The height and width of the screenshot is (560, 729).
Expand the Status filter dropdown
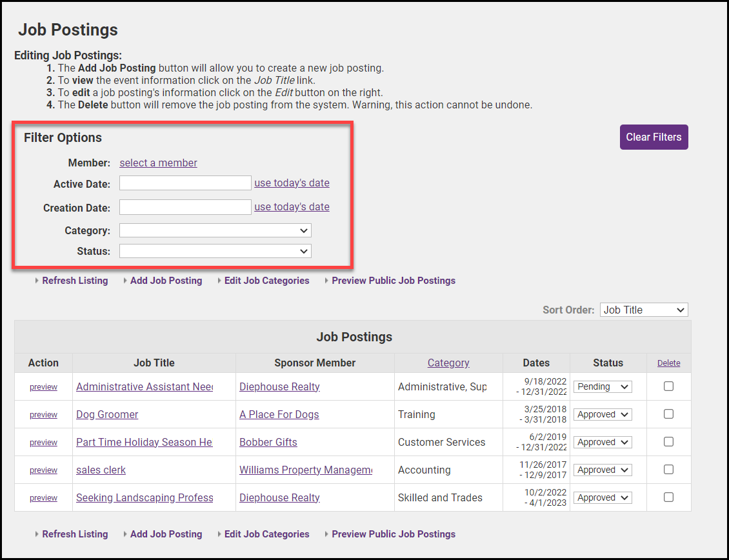click(x=215, y=251)
